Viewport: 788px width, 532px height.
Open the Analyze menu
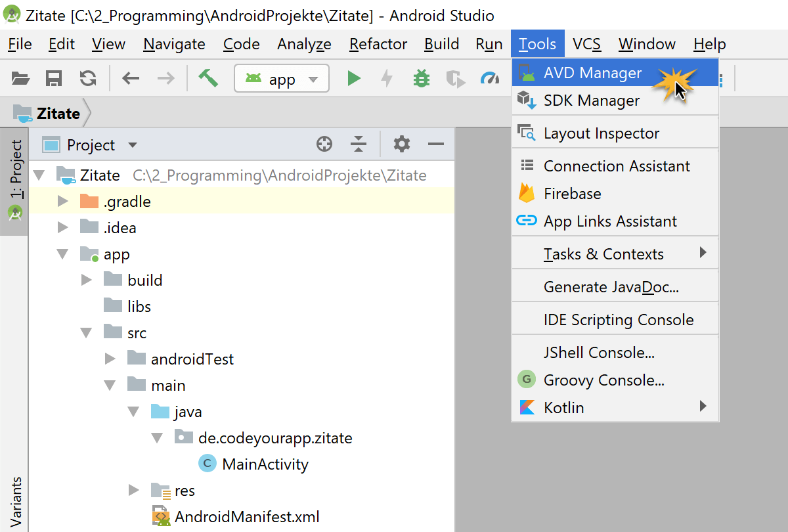point(304,44)
